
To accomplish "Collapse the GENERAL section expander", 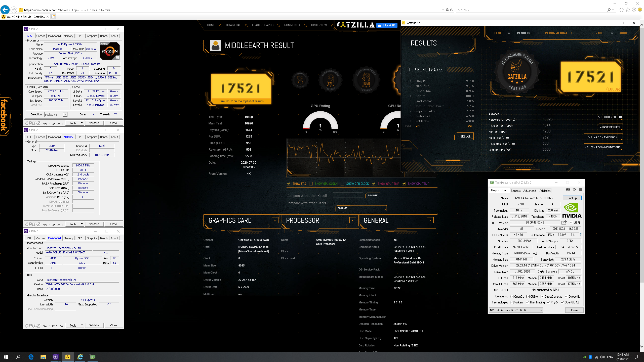I will (x=430, y=220).
